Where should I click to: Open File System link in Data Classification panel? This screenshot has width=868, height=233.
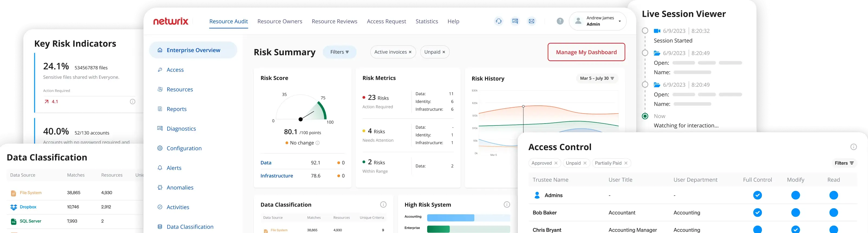click(31, 193)
